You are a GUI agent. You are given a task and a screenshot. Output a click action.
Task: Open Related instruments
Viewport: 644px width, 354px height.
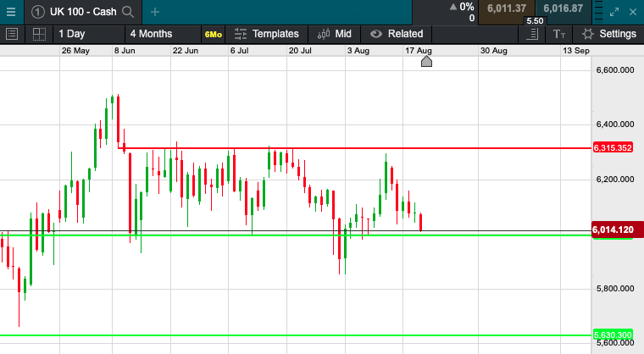(397, 34)
